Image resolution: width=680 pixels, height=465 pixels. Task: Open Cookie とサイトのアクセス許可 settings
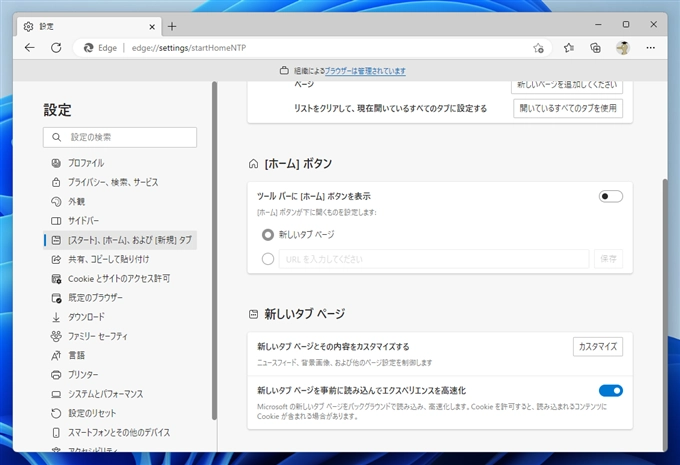coord(121,278)
